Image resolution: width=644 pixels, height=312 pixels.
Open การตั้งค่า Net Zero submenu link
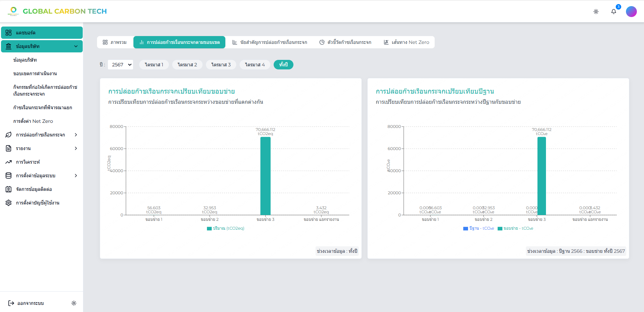[x=33, y=121]
